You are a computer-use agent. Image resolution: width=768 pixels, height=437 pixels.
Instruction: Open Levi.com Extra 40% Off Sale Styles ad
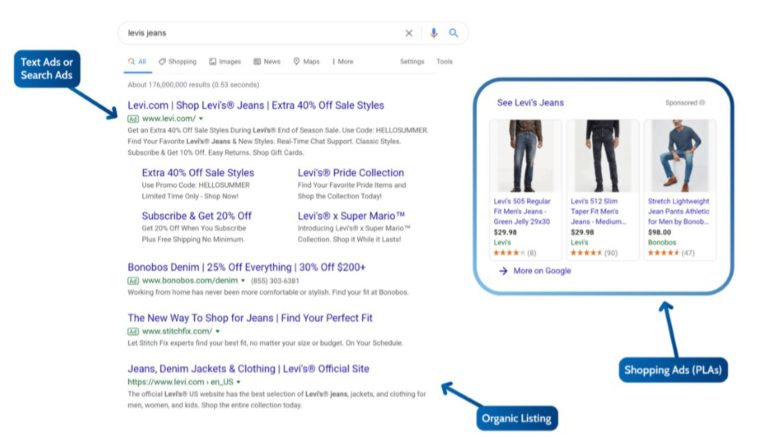pyautogui.click(x=256, y=105)
